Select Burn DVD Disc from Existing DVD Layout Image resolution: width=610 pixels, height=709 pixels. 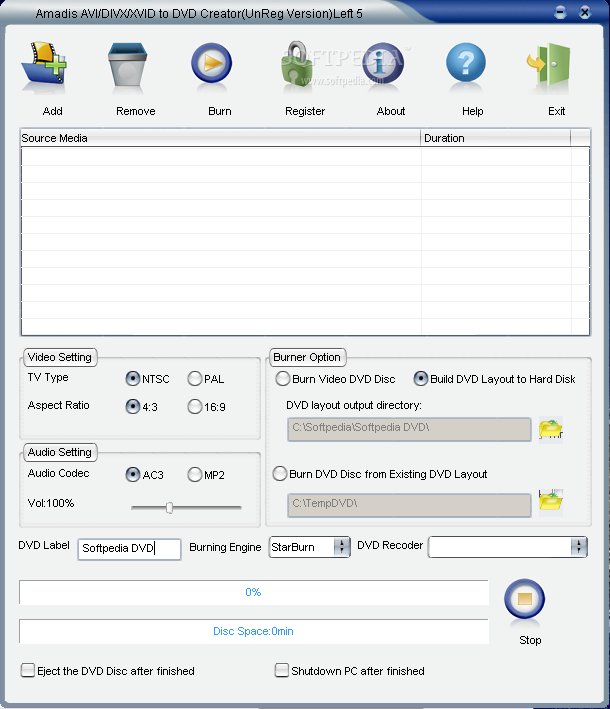280,473
